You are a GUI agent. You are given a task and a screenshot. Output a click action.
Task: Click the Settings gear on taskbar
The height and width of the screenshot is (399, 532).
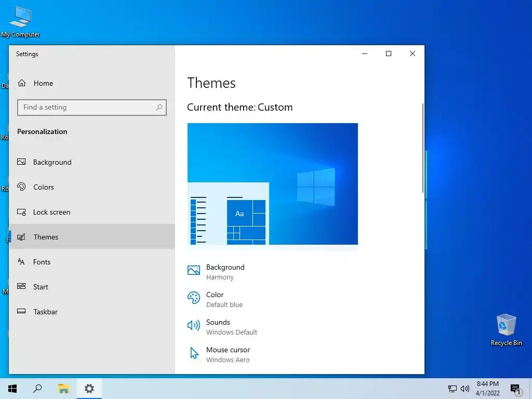(x=89, y=389)
